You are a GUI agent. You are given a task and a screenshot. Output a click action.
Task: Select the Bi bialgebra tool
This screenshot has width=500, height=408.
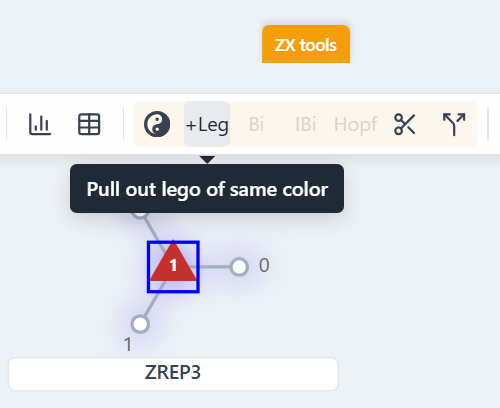(x=256, y=124)
